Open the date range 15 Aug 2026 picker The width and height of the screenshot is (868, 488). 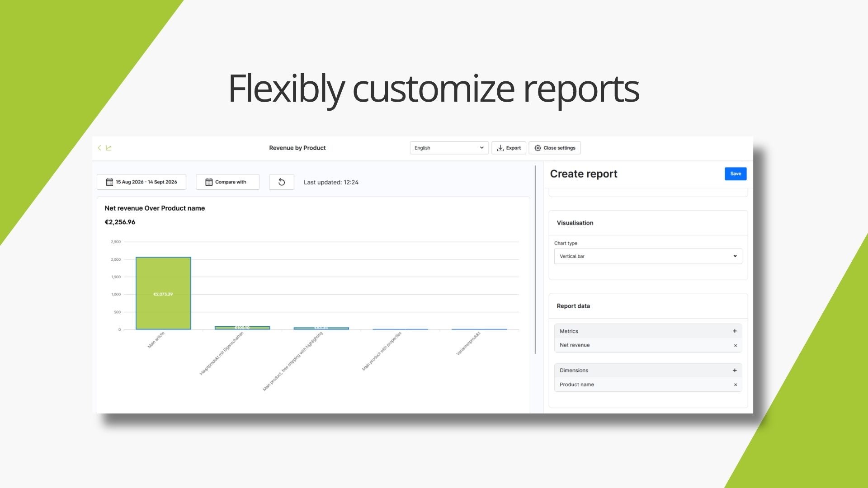[x=142, y=182]
